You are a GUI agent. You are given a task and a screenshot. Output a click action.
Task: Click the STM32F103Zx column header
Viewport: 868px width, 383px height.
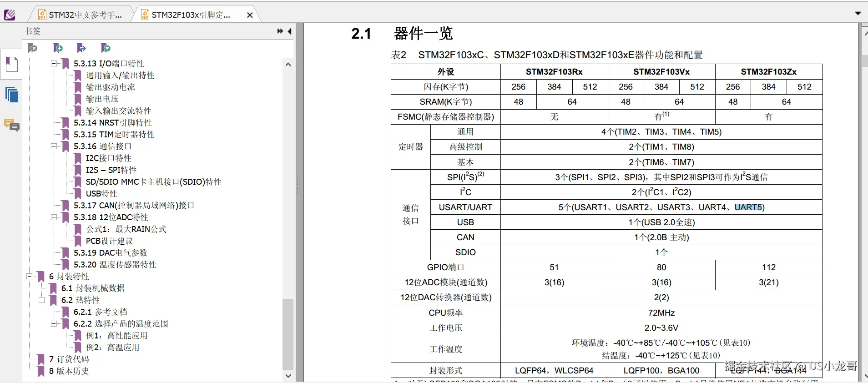pos(769,72)
